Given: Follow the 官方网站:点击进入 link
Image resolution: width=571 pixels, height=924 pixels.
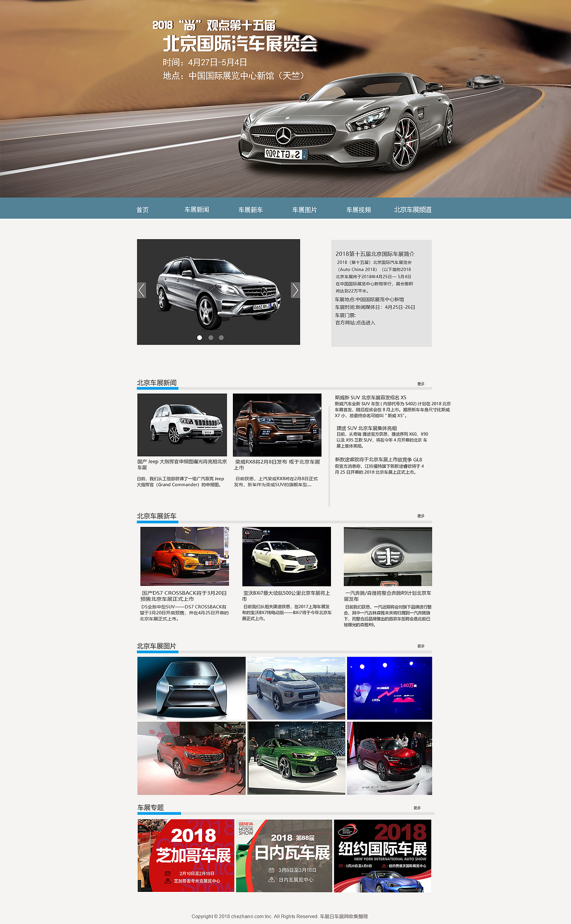Looking at the screenshot, I should pyautogui.click(x=356, y=323).
